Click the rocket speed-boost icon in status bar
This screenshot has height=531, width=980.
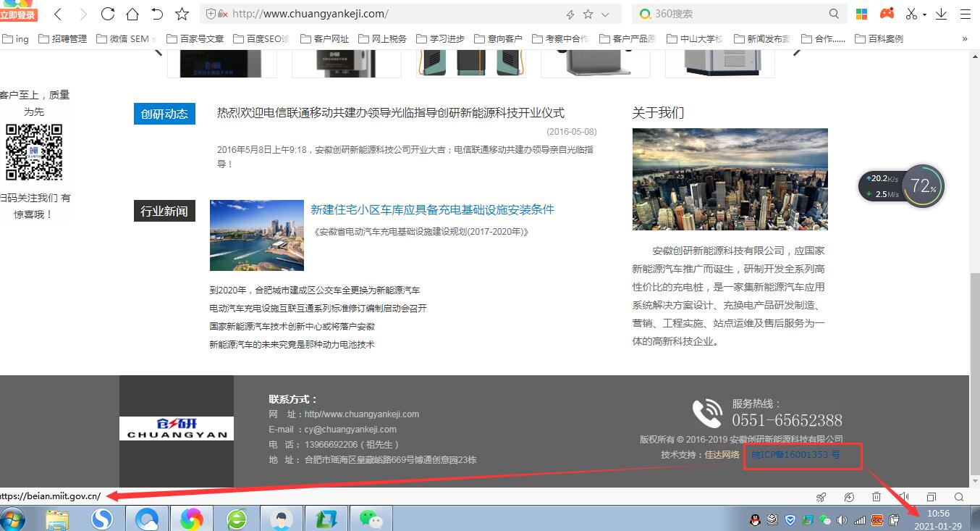click(x=821, y=497)
